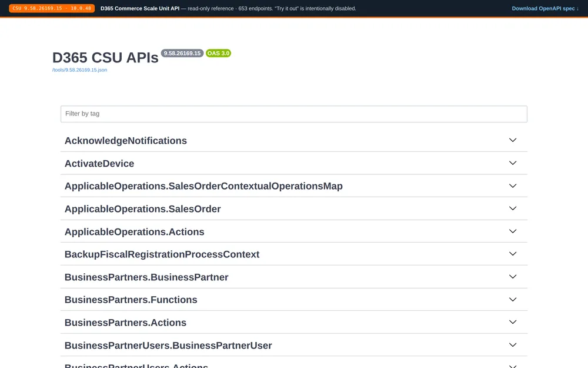Expand BackupFiscalRegistrationProcessContext chevron
This screenshot has width=588, height=368.
pos(513,254)
